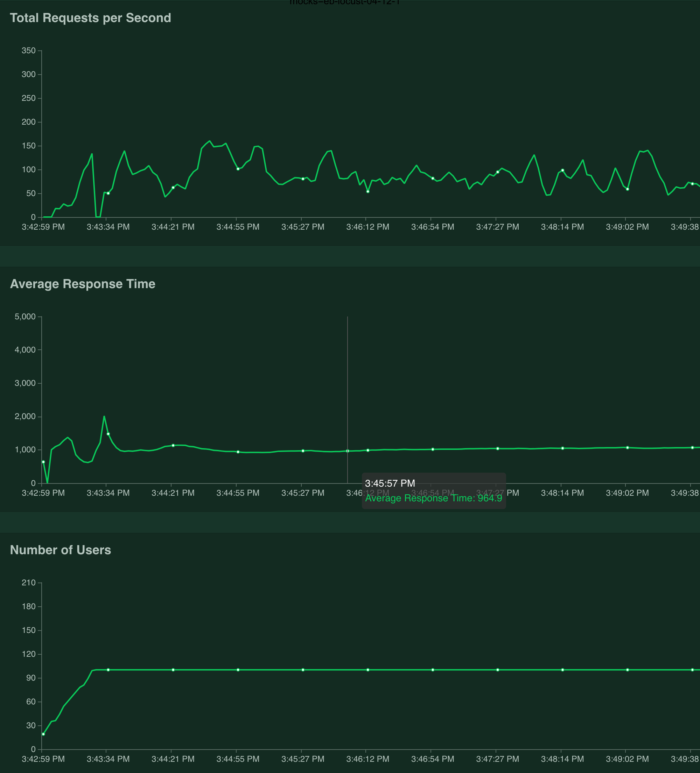Viewport: 700px width, 773px height.
Task: Click the 210 y-axis label on users chart
Action: coord(29,583)
